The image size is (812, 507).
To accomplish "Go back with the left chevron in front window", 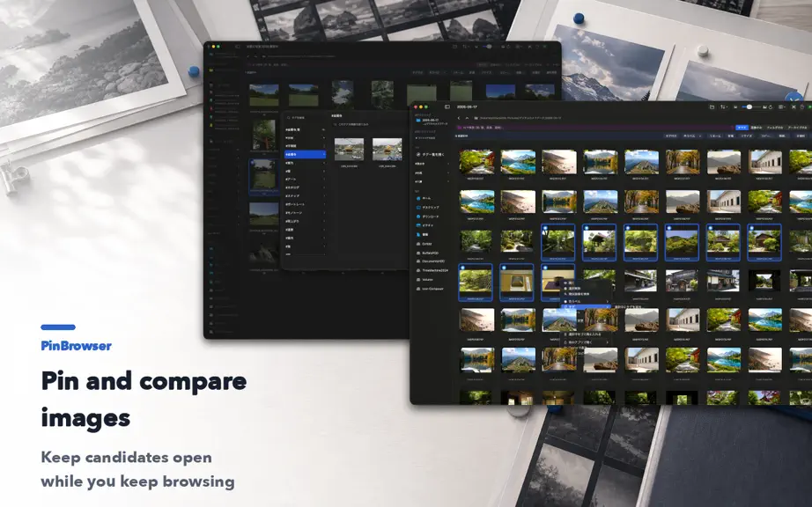I will (x=458, y=118).
